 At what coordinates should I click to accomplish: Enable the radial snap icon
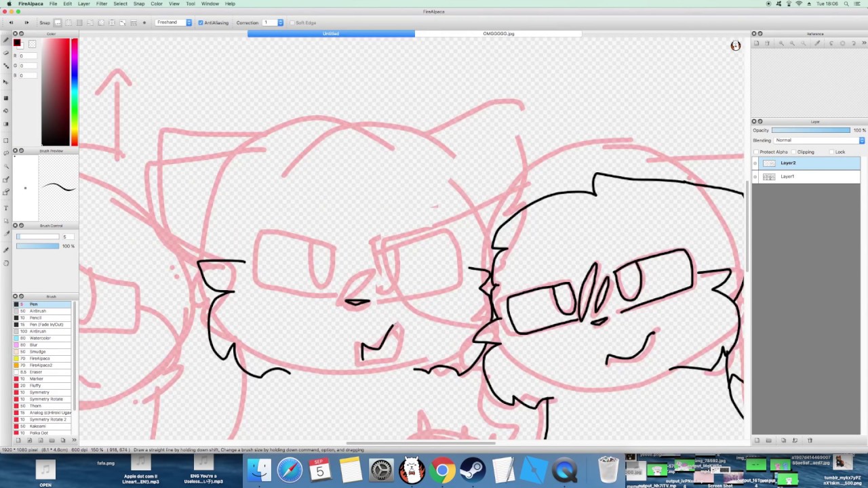[x=101, y=22]
